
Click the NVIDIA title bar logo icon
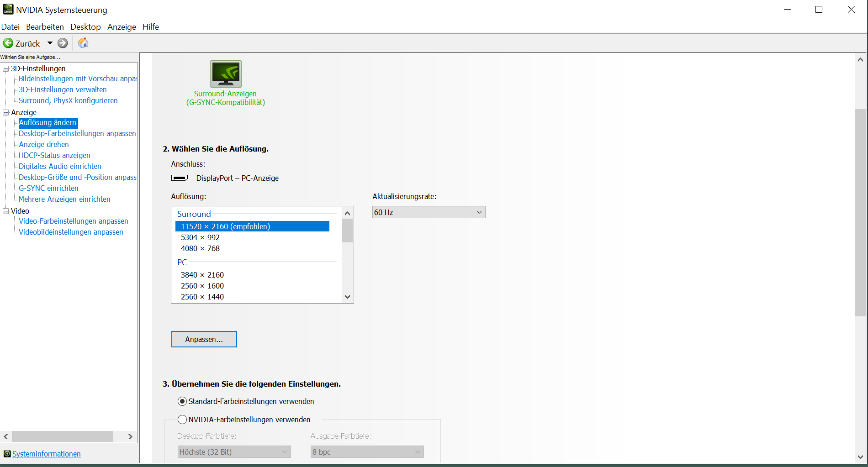click(x=8, y=9)
